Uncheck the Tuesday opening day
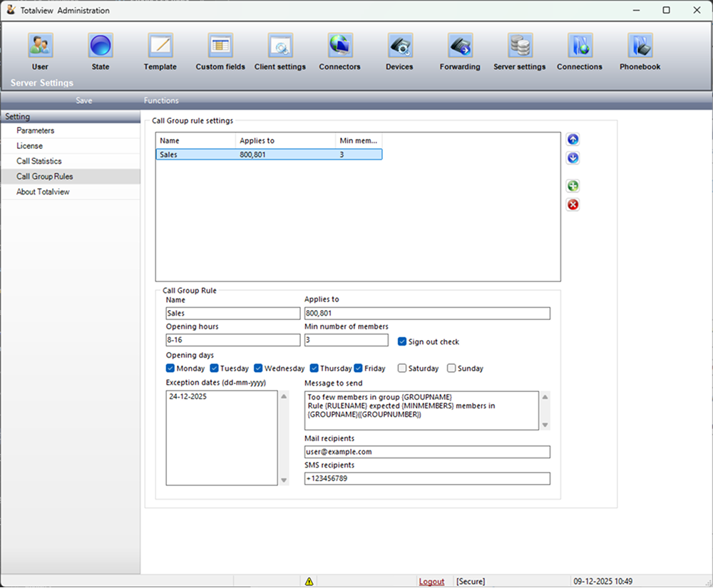Viewport: 713px width, 588px height. (x=214, y=368)
